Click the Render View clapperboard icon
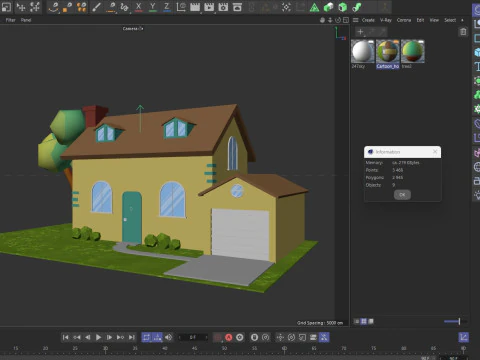 [195, 7]
